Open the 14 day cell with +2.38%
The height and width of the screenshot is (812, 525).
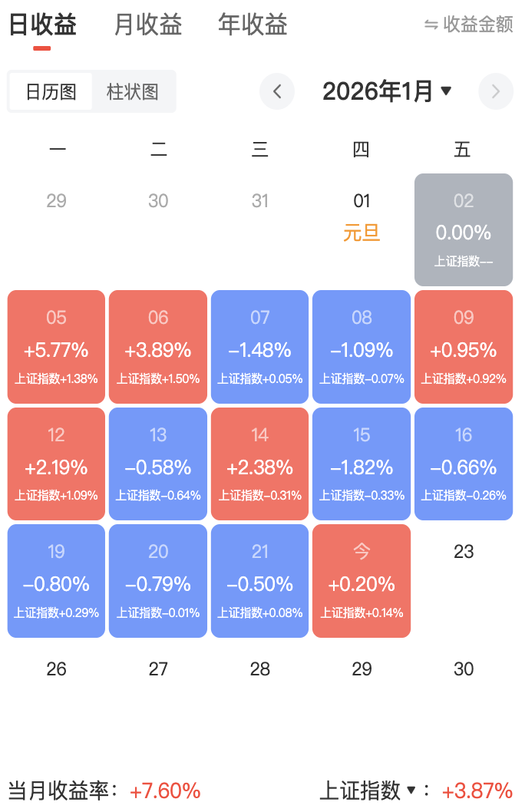click(x=260, y=464)
